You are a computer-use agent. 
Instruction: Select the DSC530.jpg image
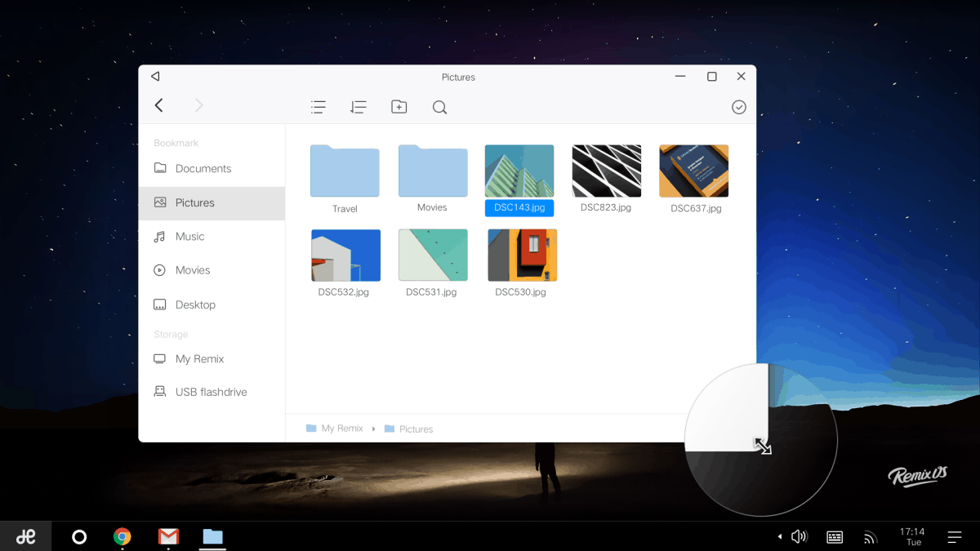point(522,256)
